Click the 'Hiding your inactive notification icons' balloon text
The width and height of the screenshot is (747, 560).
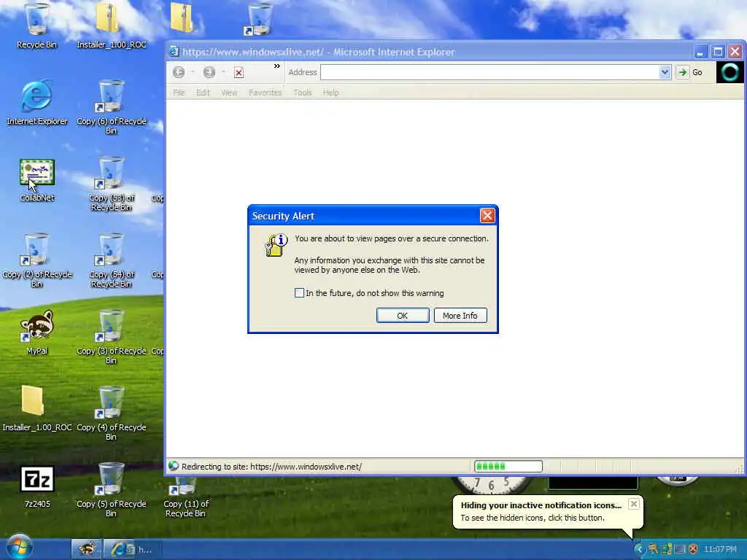coord(541,505)
